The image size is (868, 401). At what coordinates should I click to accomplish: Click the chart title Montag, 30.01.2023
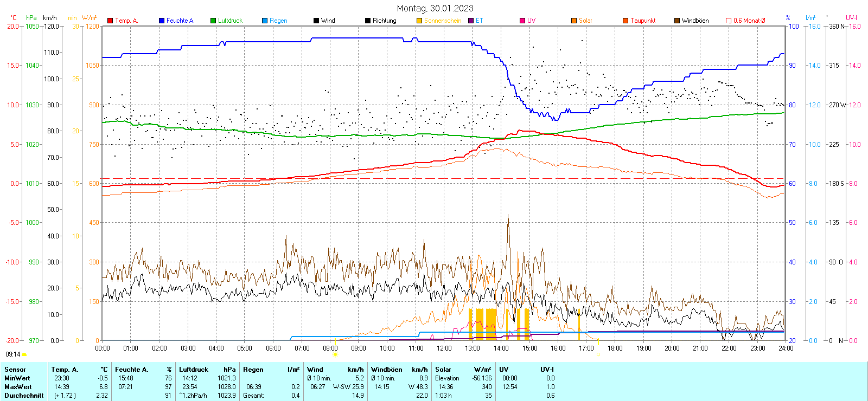click(435, 8)
